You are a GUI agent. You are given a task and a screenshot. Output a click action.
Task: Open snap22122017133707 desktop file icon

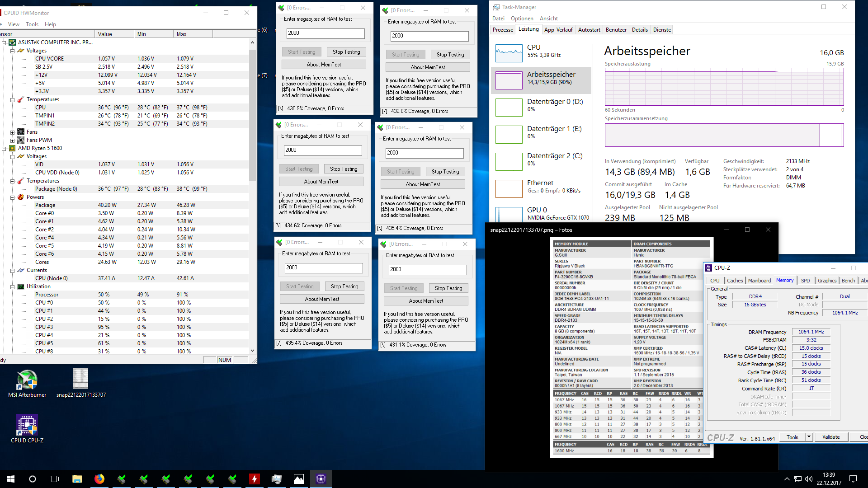80,380
